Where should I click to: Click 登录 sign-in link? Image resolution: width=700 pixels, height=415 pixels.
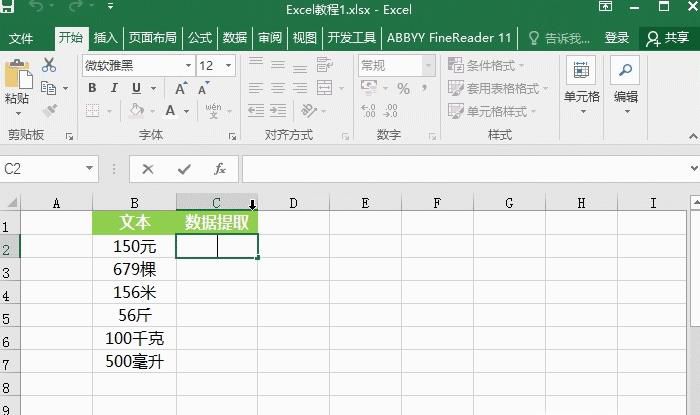617,38
